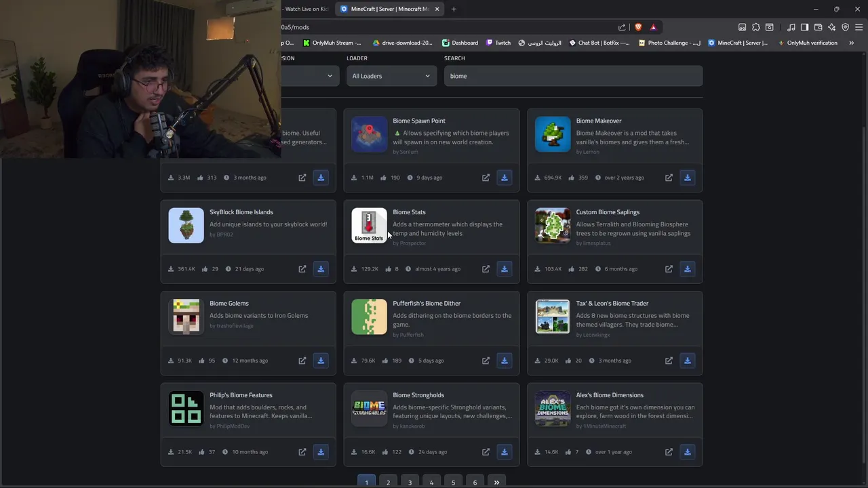Screen dimensions: 868x488
Task: Open external link for 3.3M downloads mod
Action: pyautogui.click(x=302, y=178)
